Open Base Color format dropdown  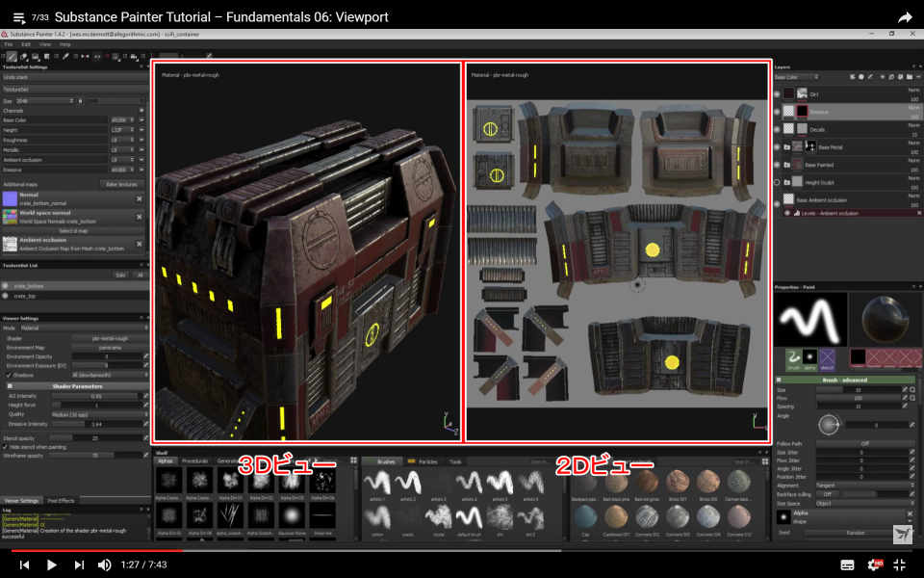122,119
